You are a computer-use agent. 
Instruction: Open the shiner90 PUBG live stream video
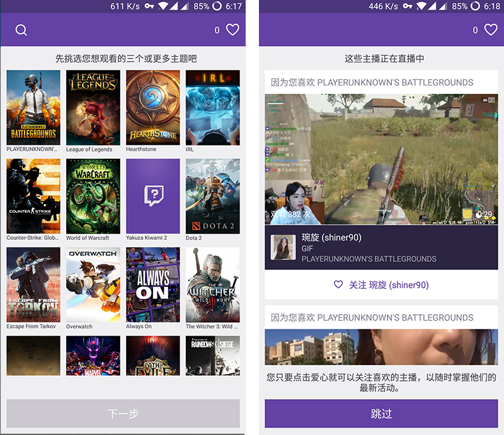coord(381,159)
